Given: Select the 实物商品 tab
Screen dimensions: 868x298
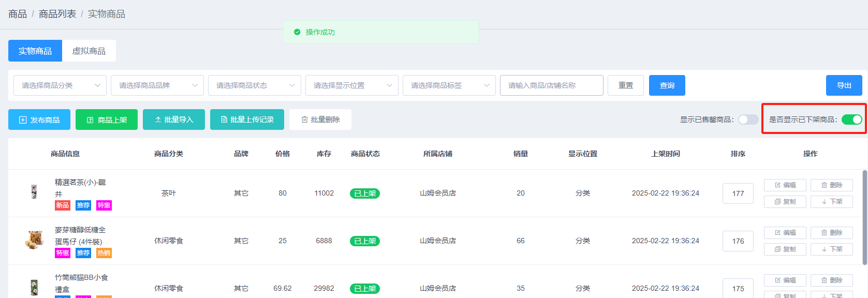Looking at the screenshot, I should (35, 51).
